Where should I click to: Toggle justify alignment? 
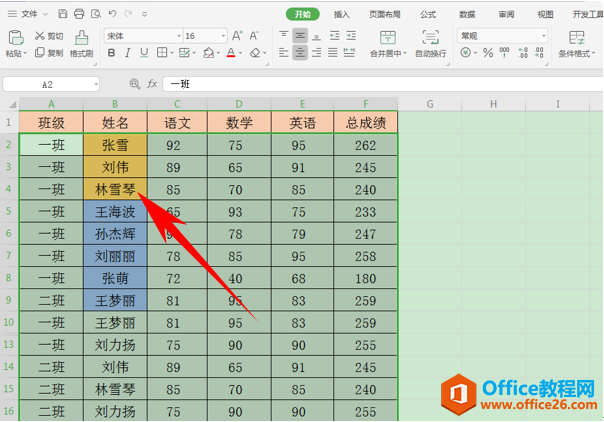[333, 53]
